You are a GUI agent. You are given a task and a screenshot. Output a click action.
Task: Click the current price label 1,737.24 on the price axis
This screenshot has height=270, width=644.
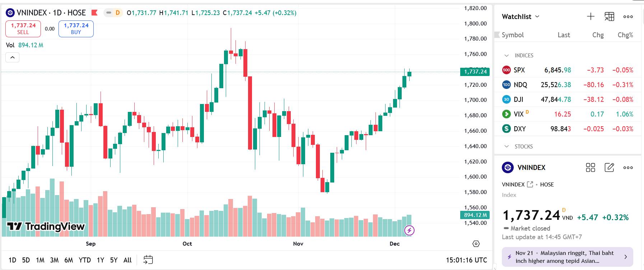475,72
